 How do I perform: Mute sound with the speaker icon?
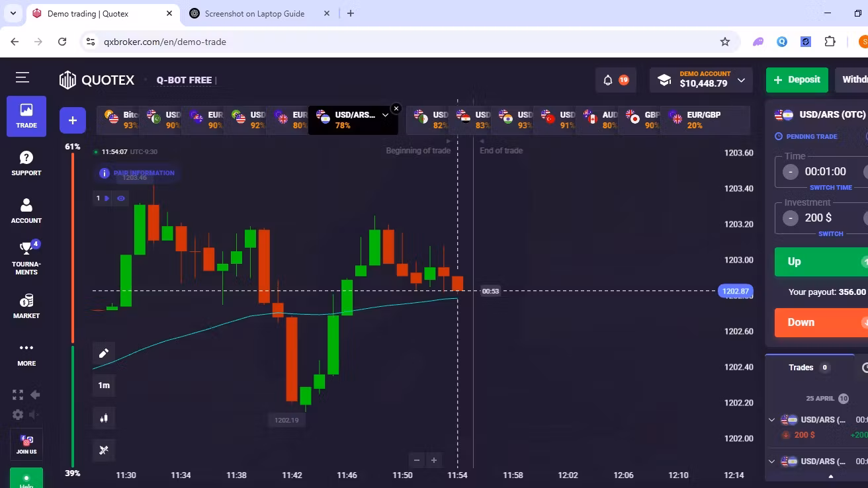[x=32, y=415]
